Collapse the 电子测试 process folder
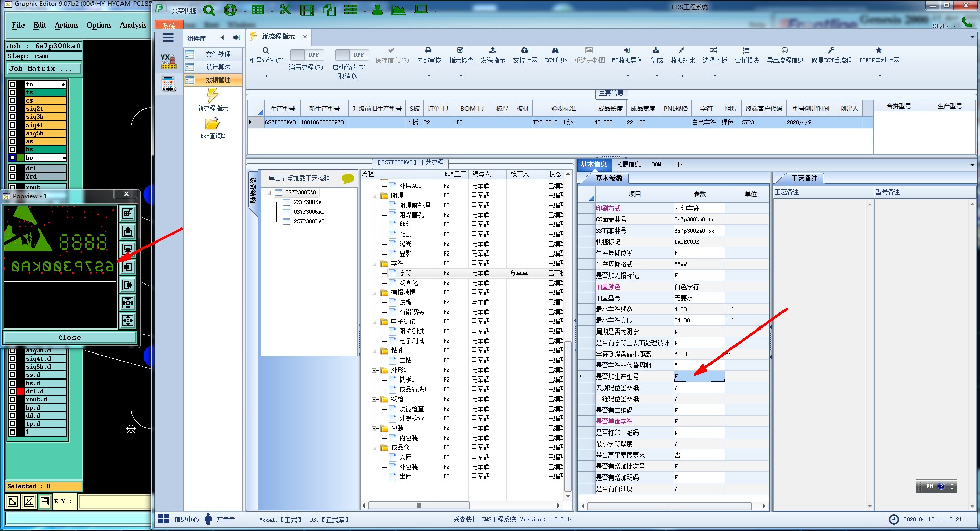This screenshot has height=531, width=980. [x=374, y=322]
